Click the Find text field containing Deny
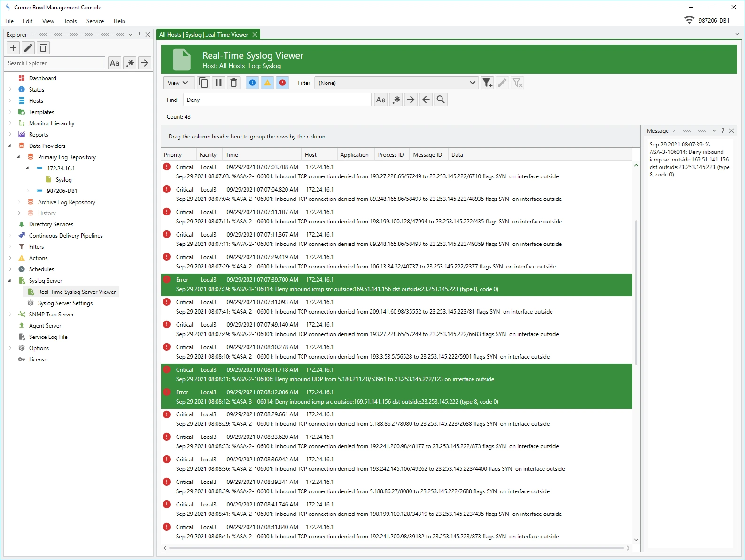This screenshot has width=745, height=560. 277,100
